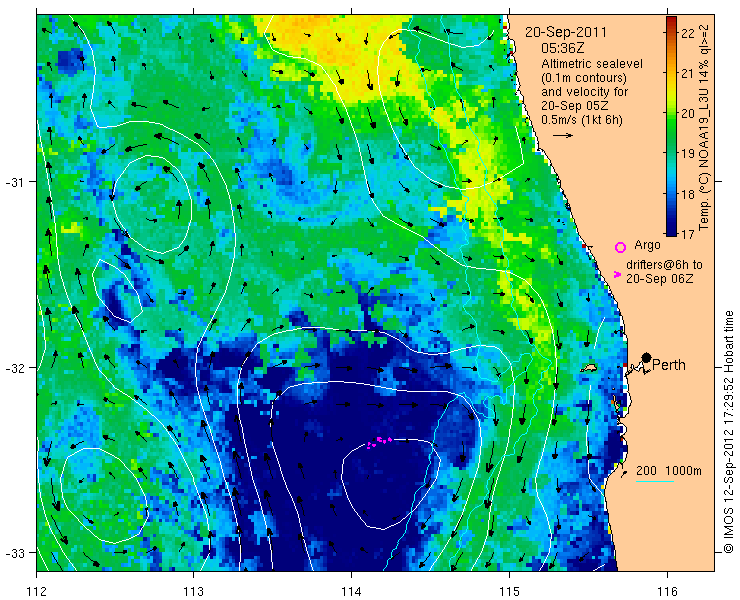The width and height of the screenshot is (740, 600).
Task: Click the longitude axis label 114
Action: pyautogui.click(x=351, y=591)
